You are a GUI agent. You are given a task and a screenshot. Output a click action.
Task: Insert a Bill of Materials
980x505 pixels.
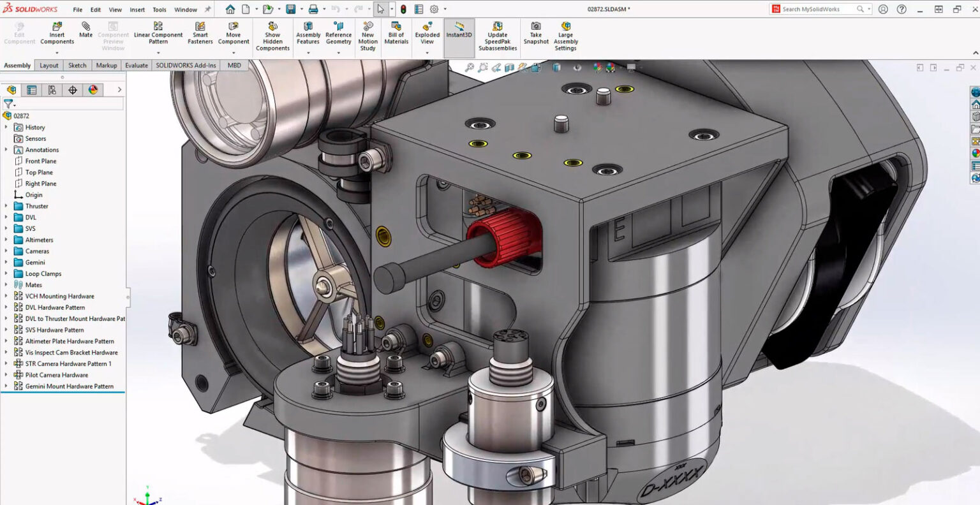click(396, 33)
